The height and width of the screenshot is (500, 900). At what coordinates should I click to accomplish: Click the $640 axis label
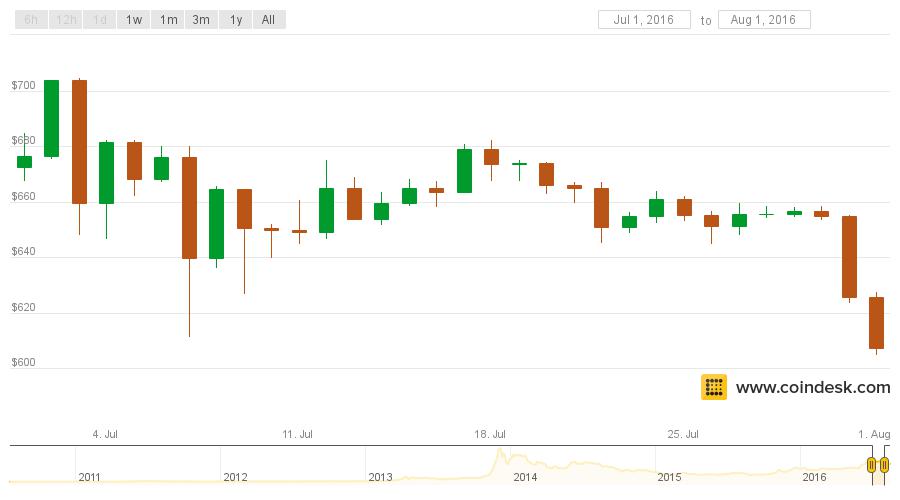point(24,251)
